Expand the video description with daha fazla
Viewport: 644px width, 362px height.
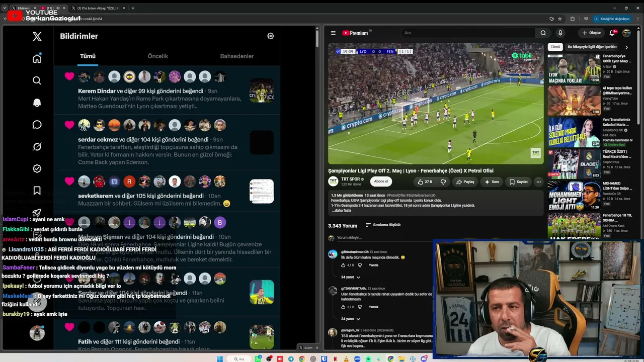coord(341,211)
